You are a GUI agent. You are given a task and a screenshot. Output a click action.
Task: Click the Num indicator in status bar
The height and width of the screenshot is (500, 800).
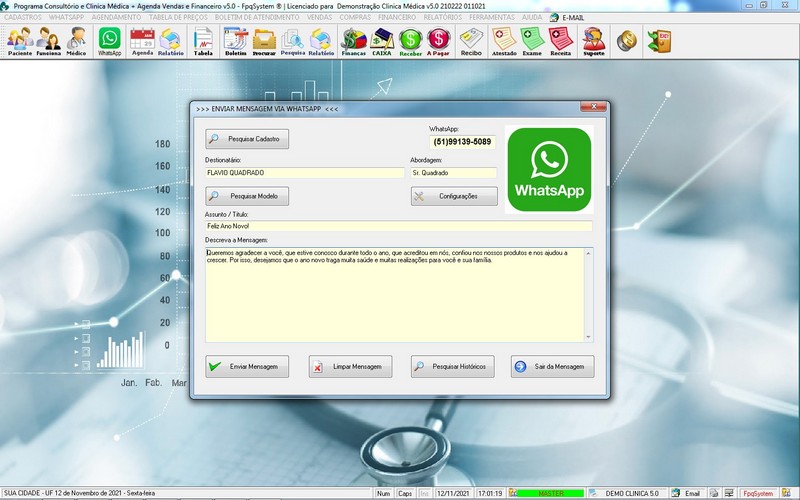pyautogui.click(x=383, y=493)
